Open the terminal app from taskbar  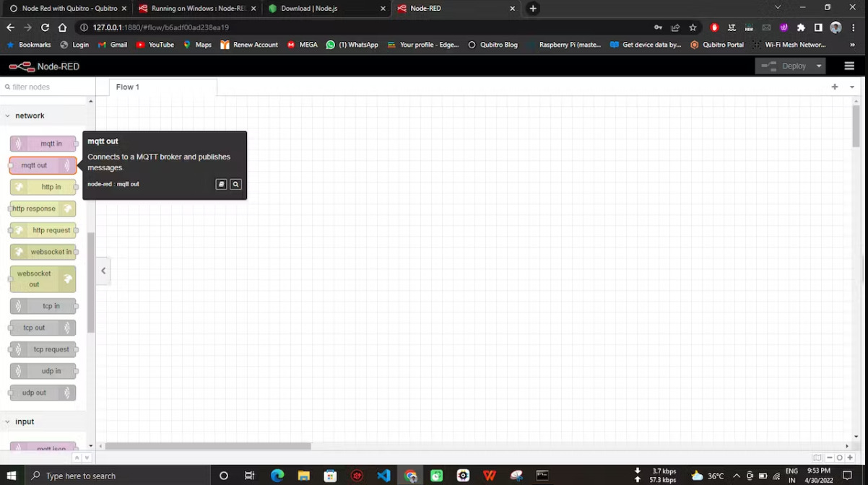[542, 476]
